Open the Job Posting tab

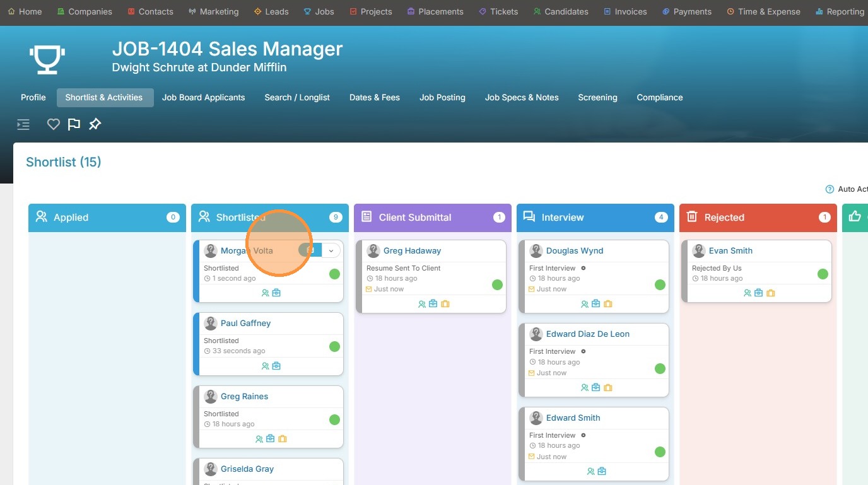point(442,98)
